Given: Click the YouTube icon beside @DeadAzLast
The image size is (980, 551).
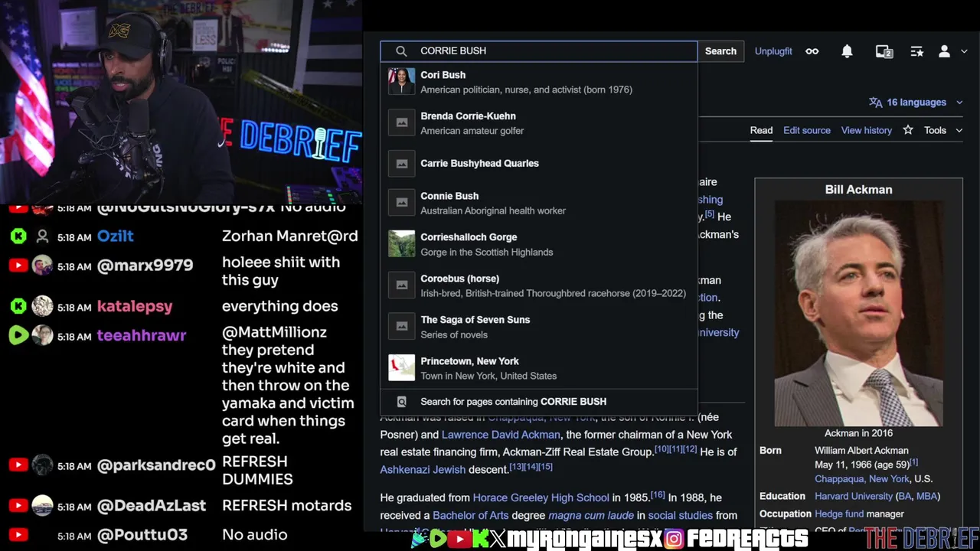Looking at the screenshot, I should click(x=18, y=506).
